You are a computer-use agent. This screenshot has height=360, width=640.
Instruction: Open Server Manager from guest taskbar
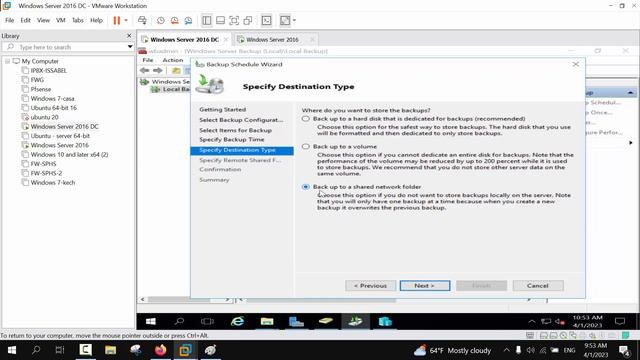pyautogui.click(x=296, y=322)
